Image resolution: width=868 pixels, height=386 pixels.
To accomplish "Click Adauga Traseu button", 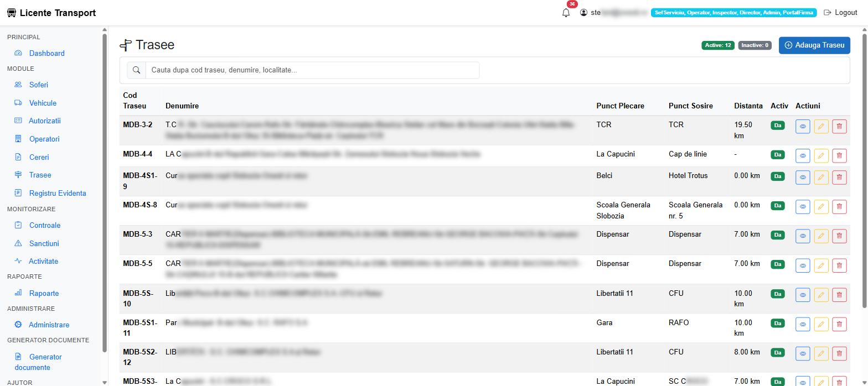I will click(814, 45).
